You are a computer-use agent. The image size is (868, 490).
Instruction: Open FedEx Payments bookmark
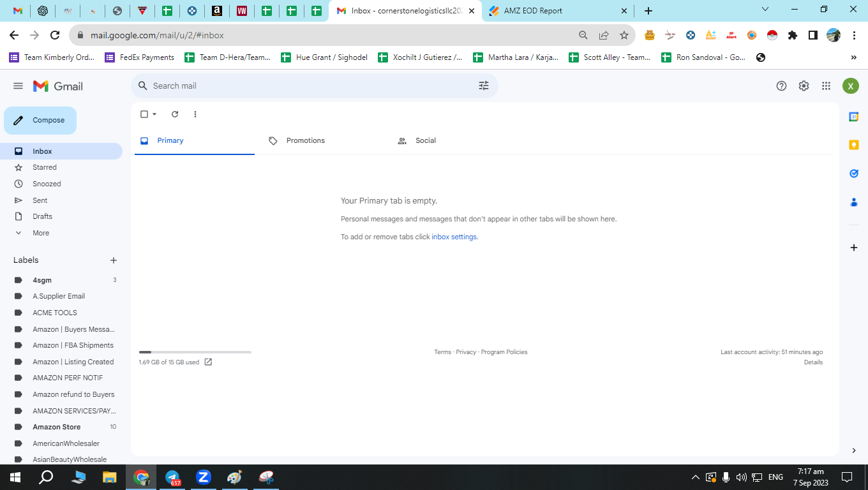click(140, 57)
